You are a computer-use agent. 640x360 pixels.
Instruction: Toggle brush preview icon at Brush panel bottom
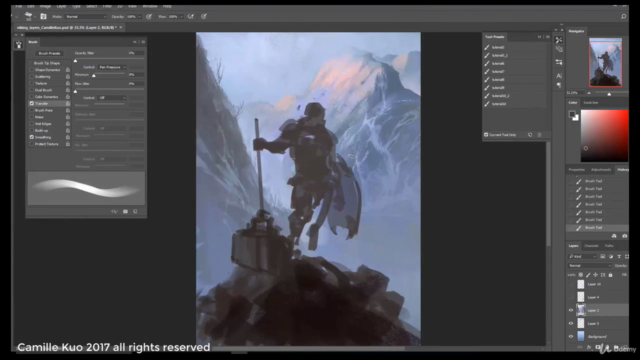pyautogui.click(x=114, y=211)
